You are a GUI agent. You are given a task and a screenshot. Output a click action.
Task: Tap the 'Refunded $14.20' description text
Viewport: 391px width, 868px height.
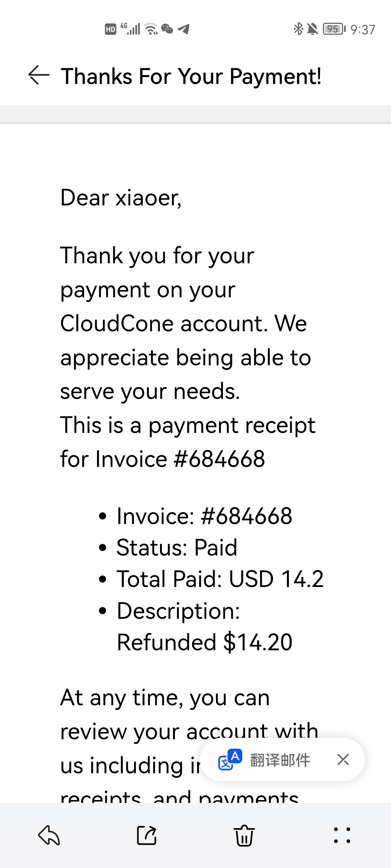[x=205, y=642]
